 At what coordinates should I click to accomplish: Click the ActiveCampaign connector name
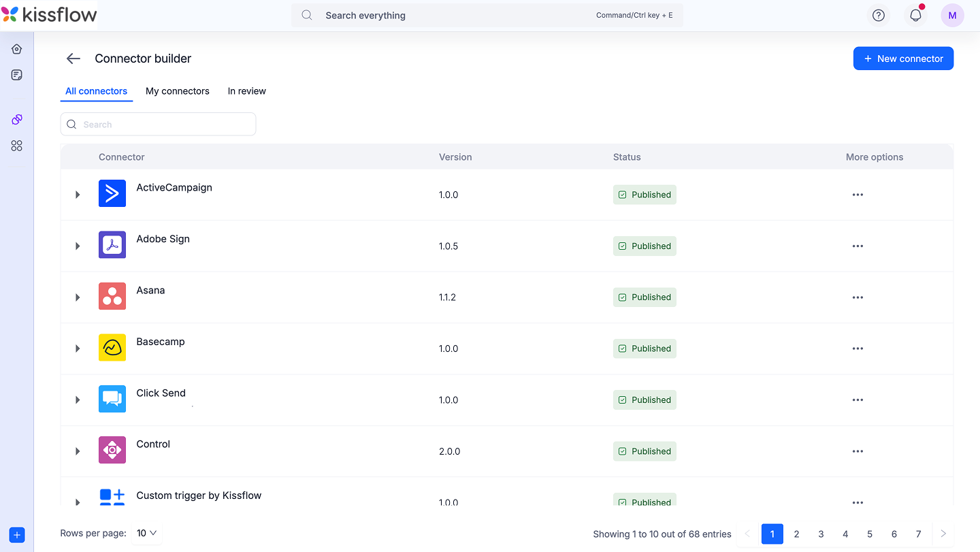pos(174,188)
